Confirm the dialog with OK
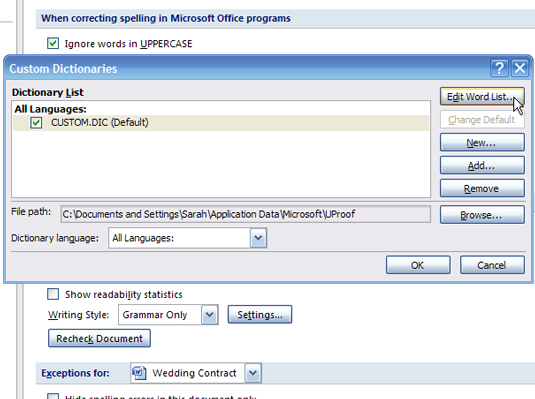The image size is (535, 399). pos(418,265)
